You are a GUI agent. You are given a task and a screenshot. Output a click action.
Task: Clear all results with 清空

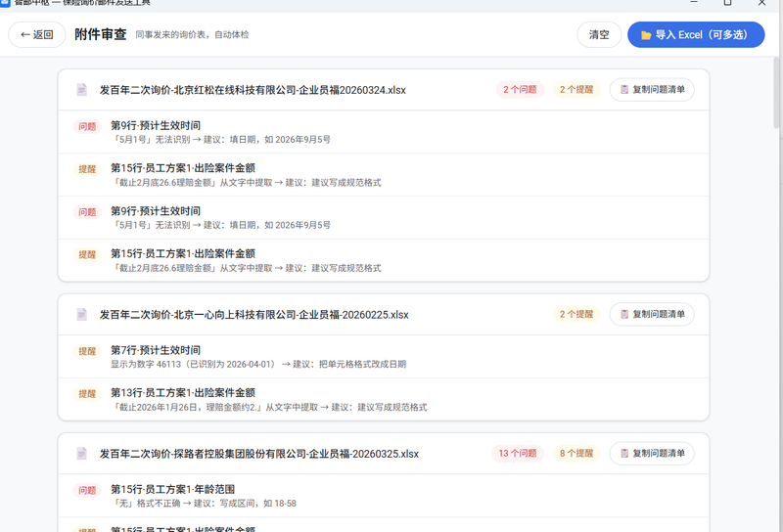pos(599,34)
